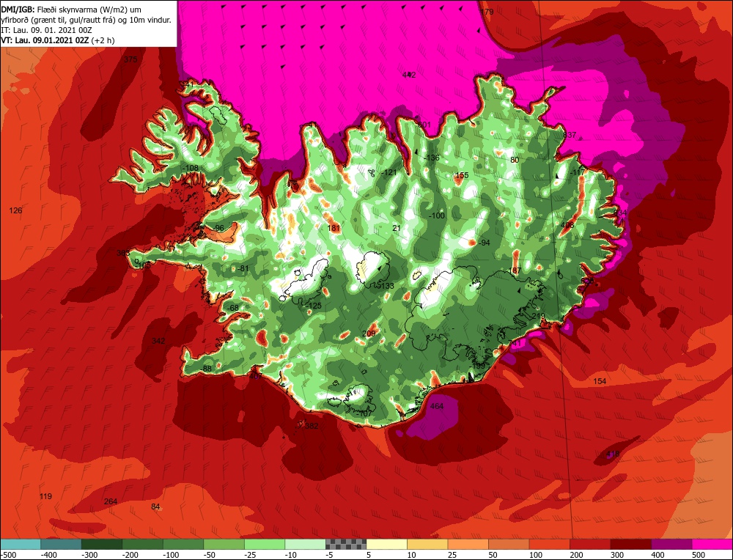The height and width of the screenshot is (560, 733).
Task: Select the -94 flux value
Action: 483,243
